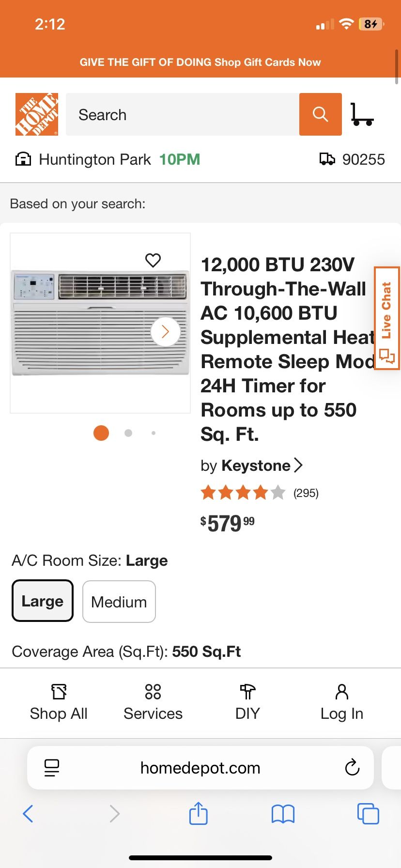The width and height of the screenshot is (401, 868).
Task: Tap the Search input field
Action: tap(182, 114)
